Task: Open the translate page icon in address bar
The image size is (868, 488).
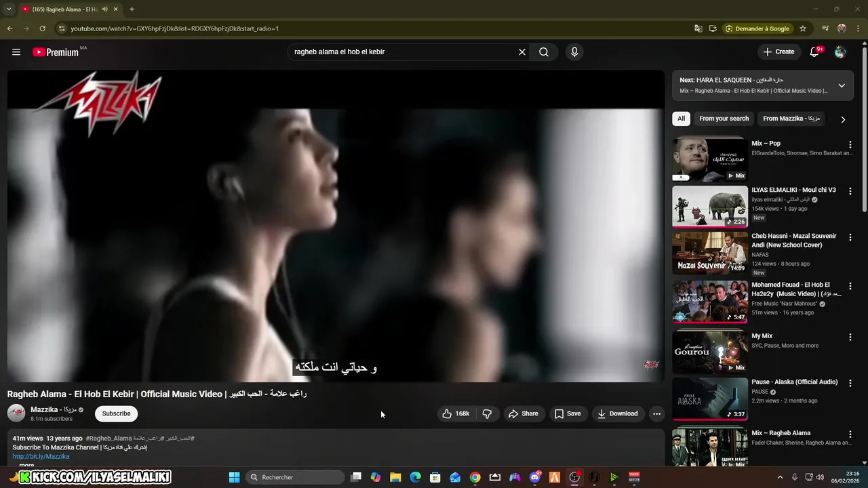Action: pos(698,28)
